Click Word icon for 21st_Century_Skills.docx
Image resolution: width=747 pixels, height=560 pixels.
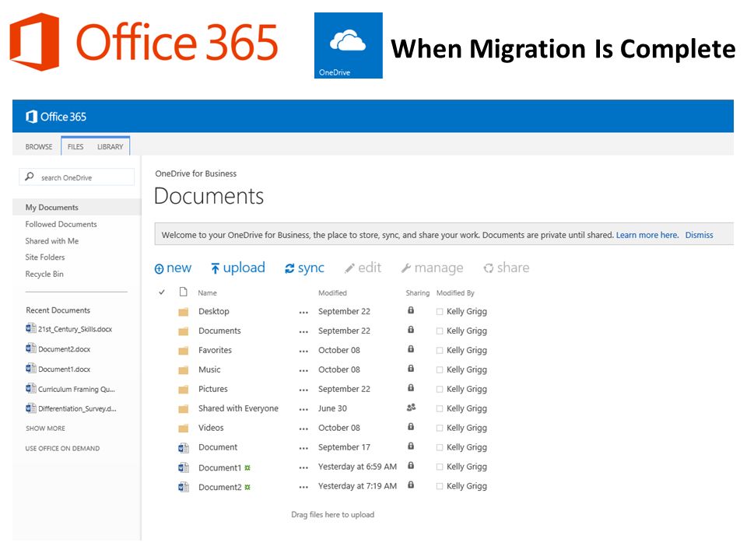pos(31,328)
